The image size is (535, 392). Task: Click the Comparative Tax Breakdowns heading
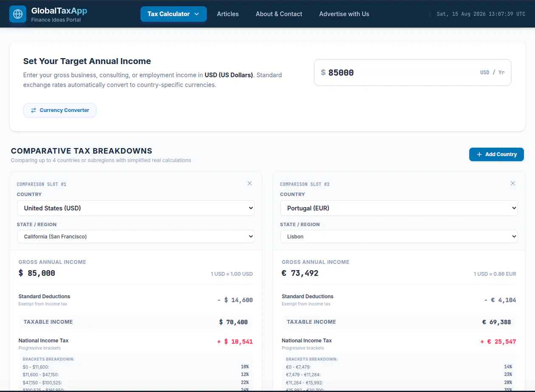[82, 151]
